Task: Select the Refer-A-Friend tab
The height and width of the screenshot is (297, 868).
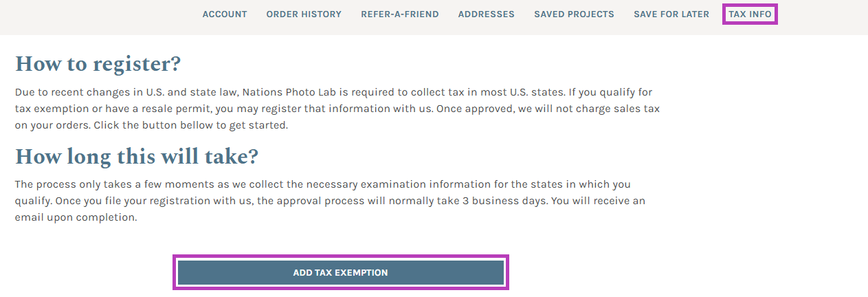Action: coord(399,14)
